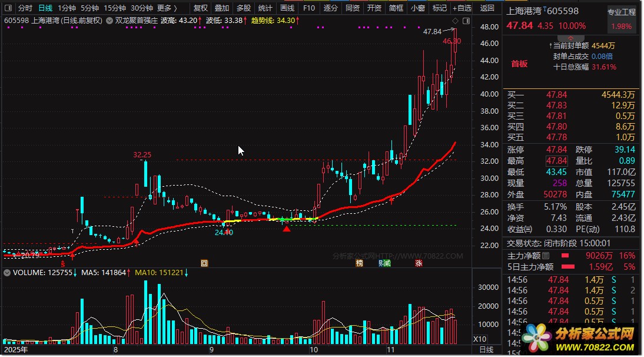644x357 pixels.
Task: Click the 换手 value 5.17%
Action: click(555, 207)
